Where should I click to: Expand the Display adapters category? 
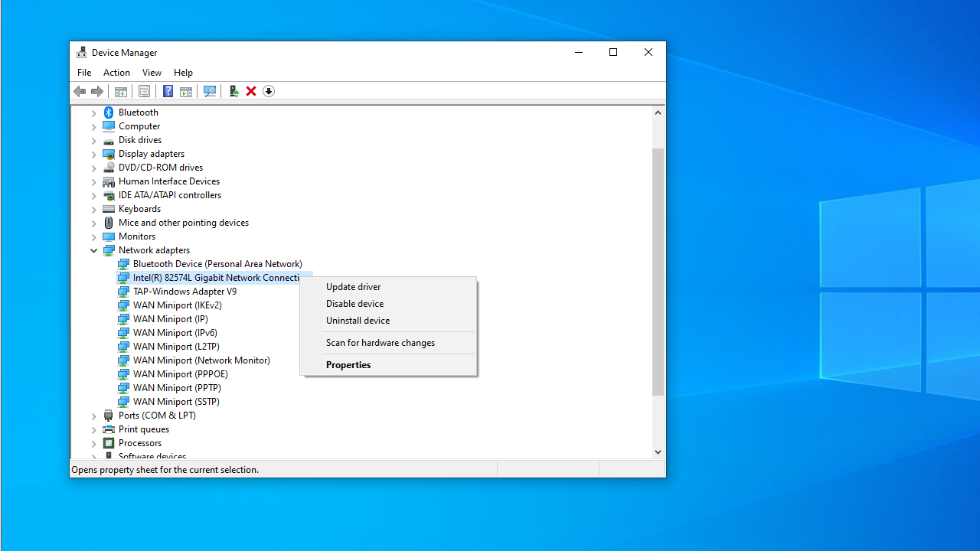94,154
